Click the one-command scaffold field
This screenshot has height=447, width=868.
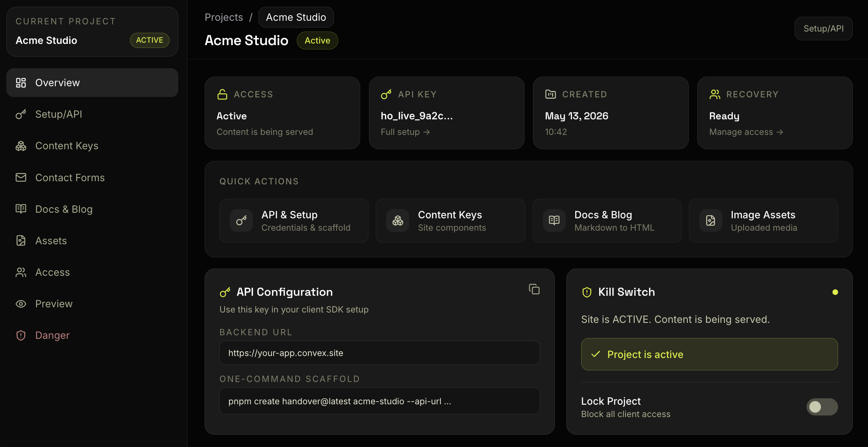click(x=379, y=401)
